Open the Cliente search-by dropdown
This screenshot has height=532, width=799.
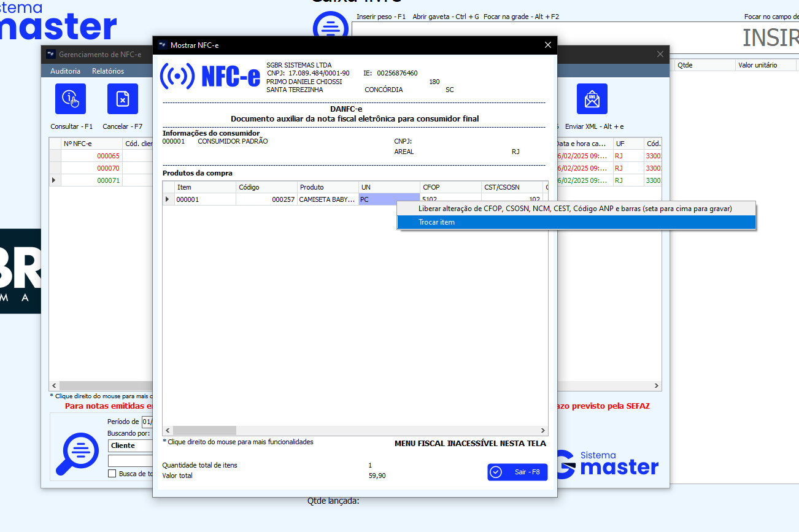131,445
